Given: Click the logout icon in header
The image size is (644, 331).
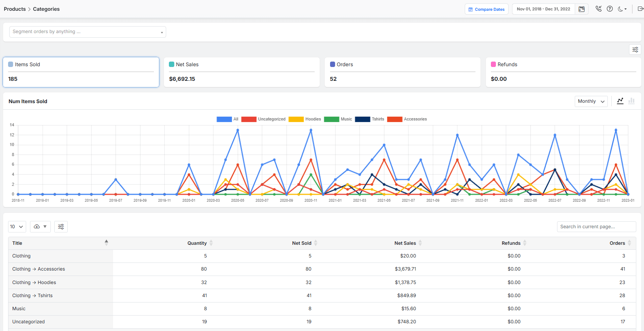Looking at the screenshot, I should pyautogui.click(x=640, y=9).
